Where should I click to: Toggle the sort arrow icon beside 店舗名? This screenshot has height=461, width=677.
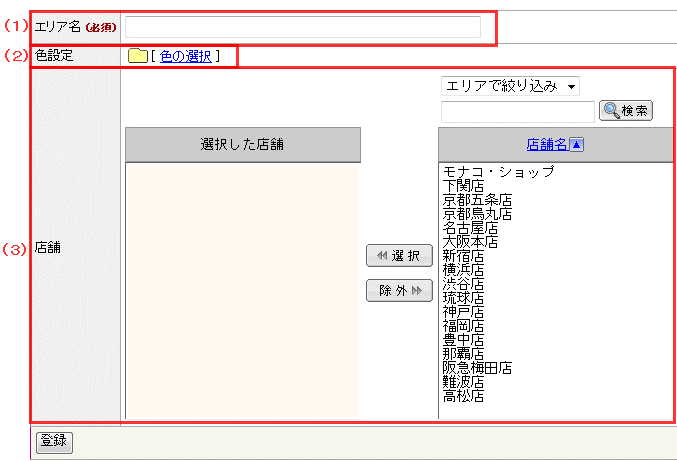577,144
